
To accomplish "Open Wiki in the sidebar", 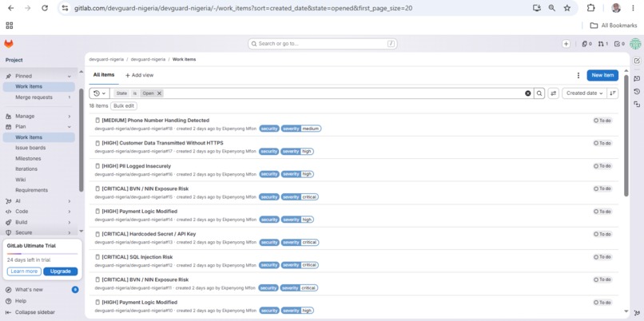I will (21, 180).
